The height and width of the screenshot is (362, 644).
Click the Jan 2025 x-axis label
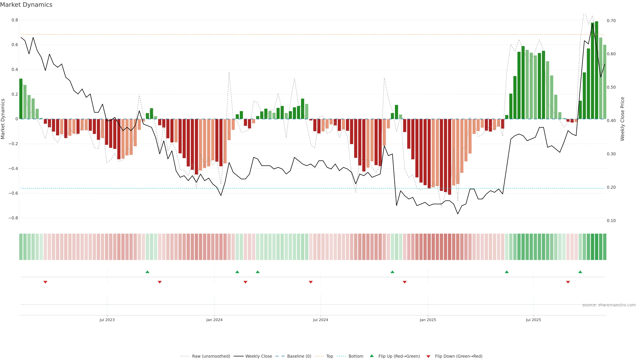pos(427,320)
